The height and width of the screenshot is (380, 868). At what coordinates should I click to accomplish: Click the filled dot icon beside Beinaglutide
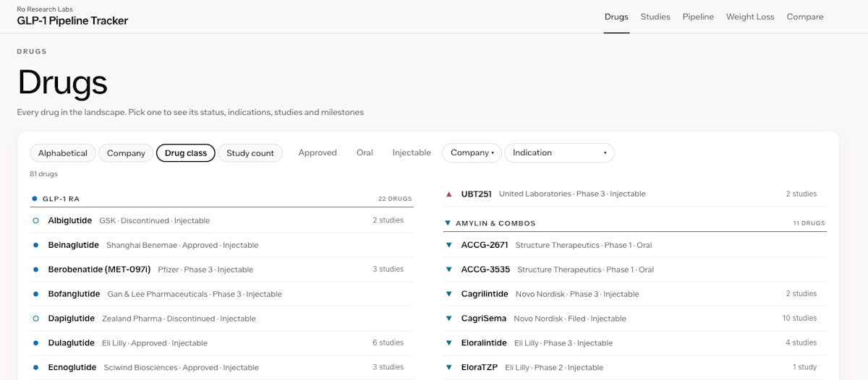coord(35,245)
